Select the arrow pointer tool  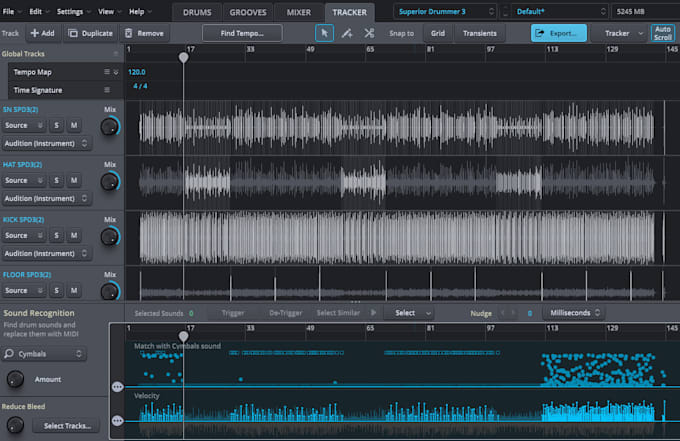324,33
